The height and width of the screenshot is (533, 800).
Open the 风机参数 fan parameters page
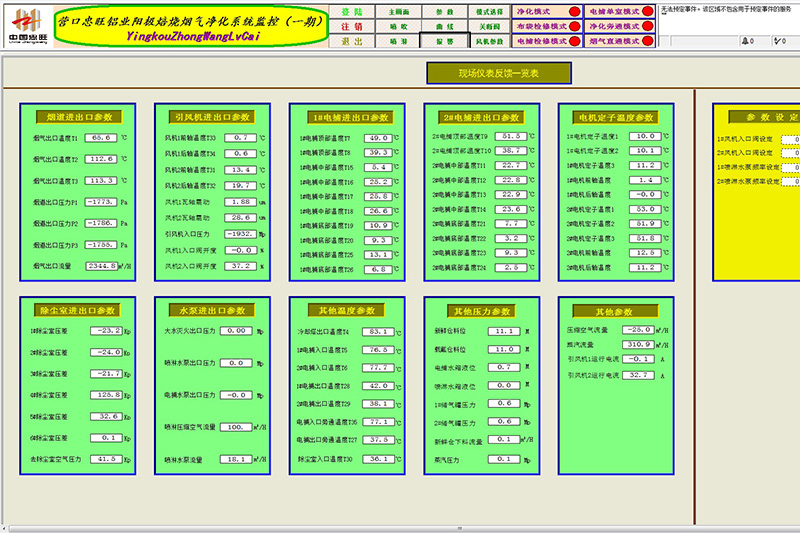point(489,41)
